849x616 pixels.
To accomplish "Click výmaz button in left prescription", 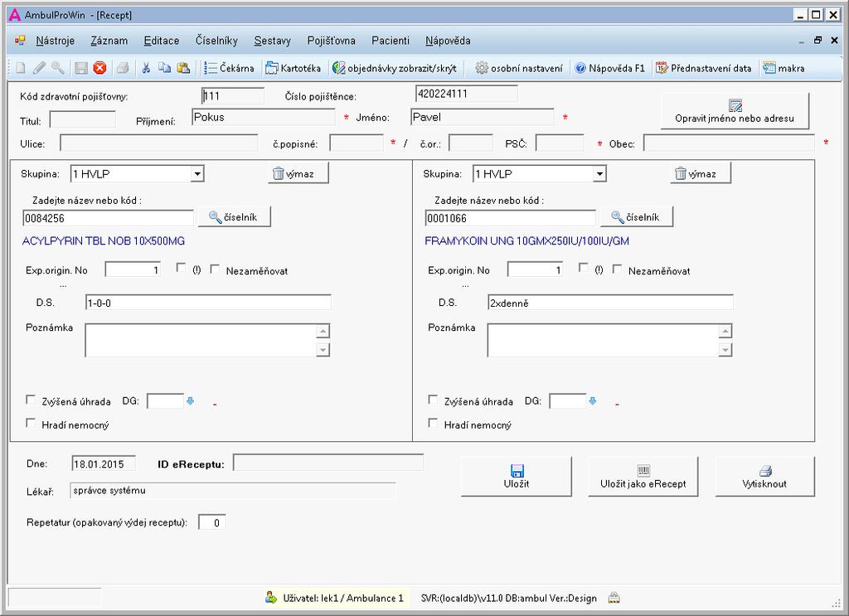I will (298, 174).
